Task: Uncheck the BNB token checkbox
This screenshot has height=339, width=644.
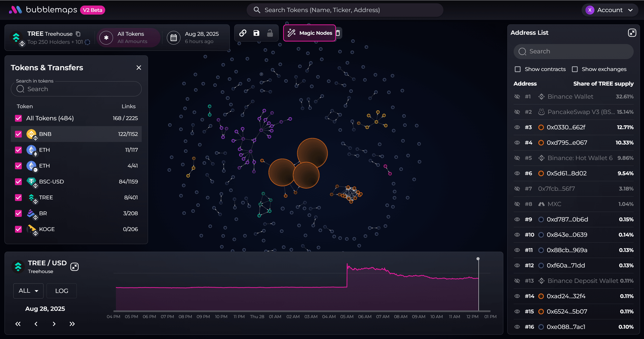Action: (x=18, y=134)
